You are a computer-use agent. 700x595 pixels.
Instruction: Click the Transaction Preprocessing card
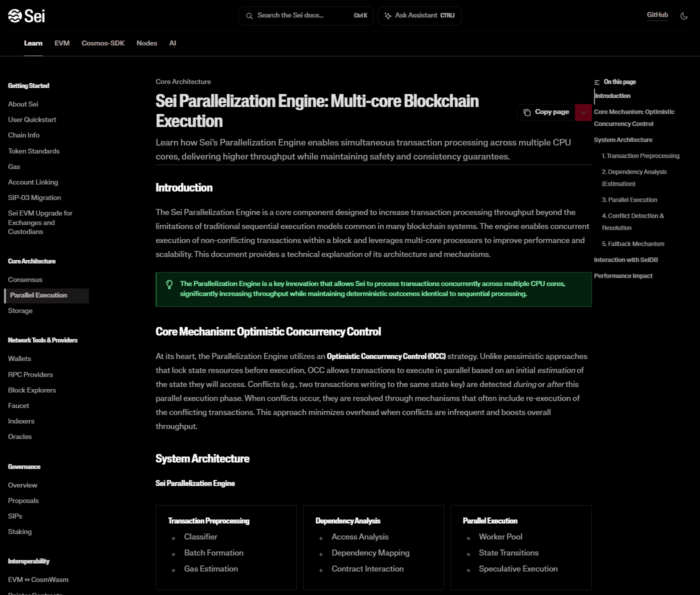pos(226,547)
